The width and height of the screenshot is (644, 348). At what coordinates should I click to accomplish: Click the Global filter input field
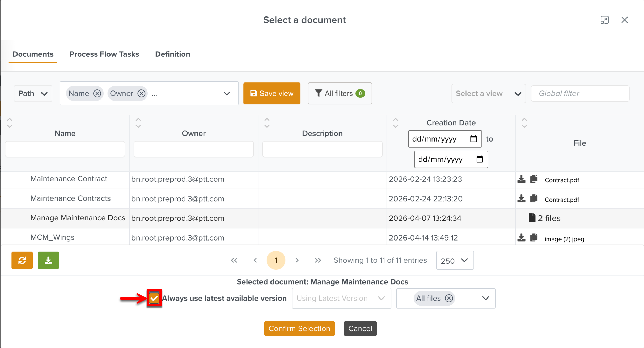click(x=580, y=93)
